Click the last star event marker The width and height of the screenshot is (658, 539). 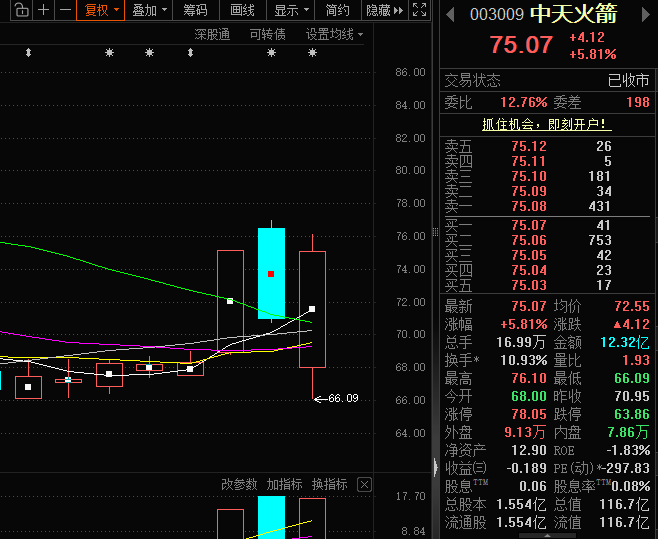pos(312,52)
